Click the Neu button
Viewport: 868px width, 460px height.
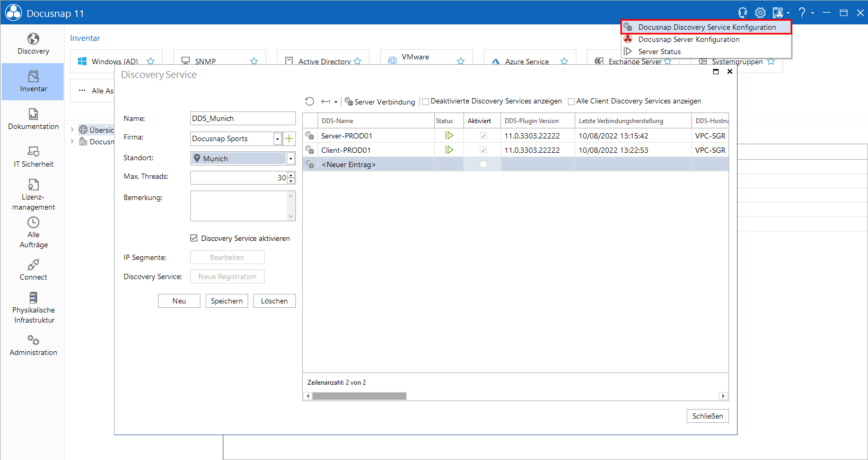point(179,301)
